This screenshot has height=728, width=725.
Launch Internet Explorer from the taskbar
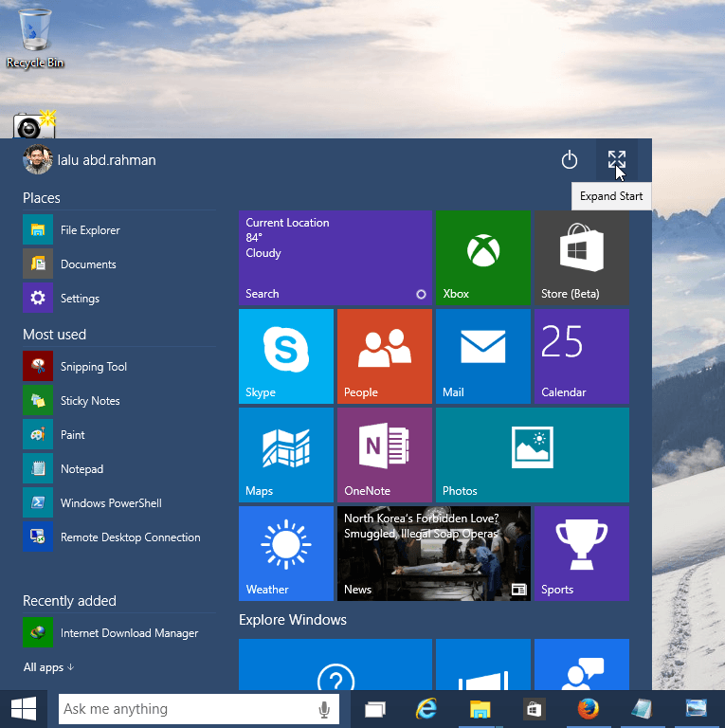coord(426,709)
